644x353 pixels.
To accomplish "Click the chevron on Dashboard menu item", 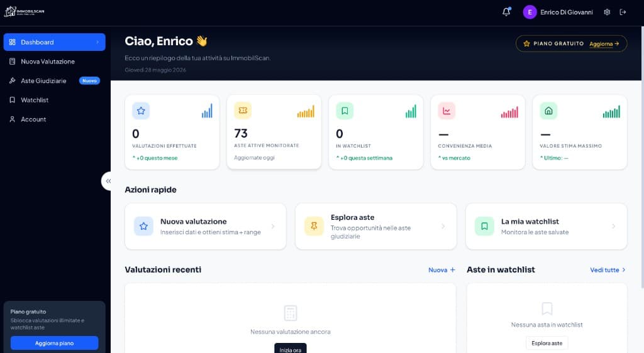I will tap(97, 42).
